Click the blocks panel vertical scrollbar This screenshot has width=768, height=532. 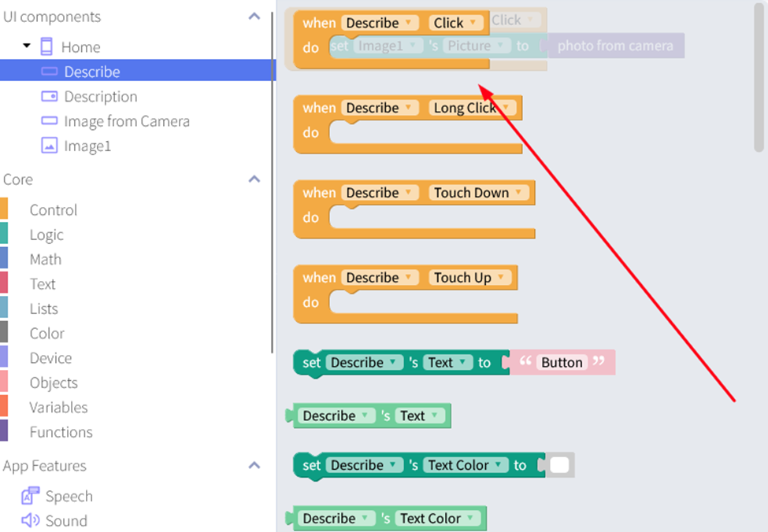pos(759,77)
